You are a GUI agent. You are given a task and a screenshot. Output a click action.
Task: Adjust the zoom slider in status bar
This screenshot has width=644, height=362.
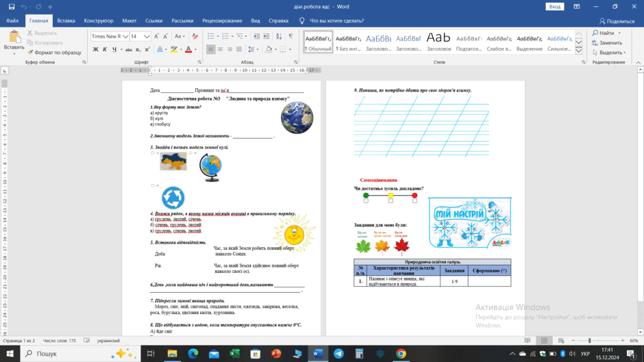(x=590, y=341)
